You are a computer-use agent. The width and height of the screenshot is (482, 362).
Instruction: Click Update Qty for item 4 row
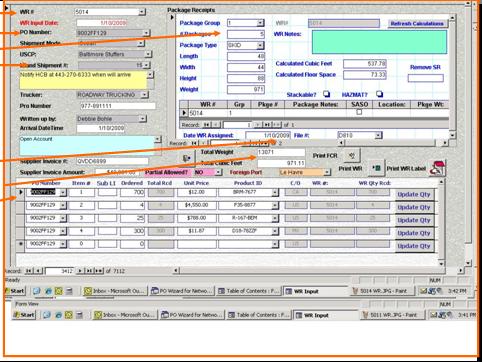[414, 233]
